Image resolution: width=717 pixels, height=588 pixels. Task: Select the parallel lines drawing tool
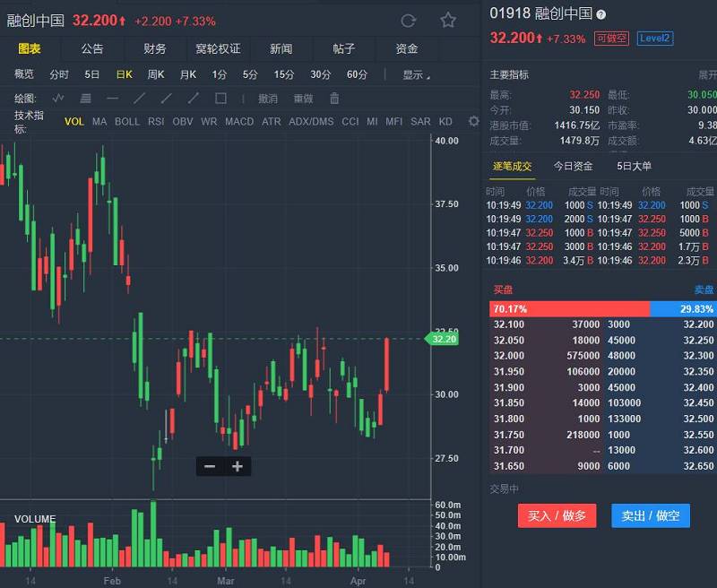[85, 99]
